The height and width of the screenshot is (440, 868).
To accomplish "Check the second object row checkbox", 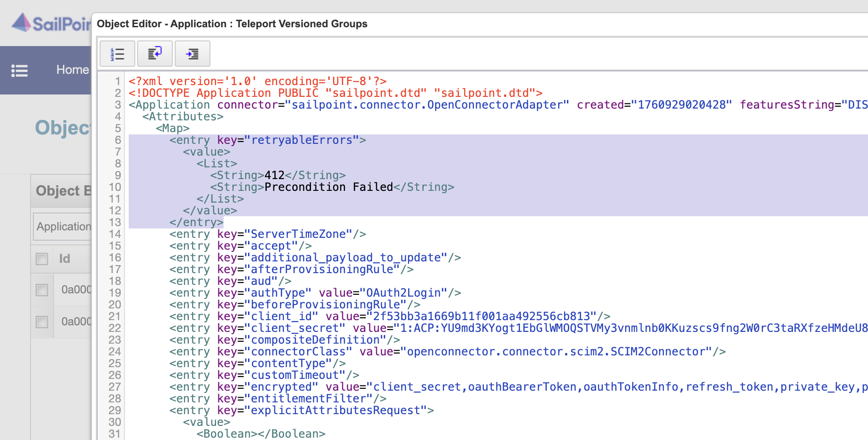I will pyautogui.click(x=42, y=322).
